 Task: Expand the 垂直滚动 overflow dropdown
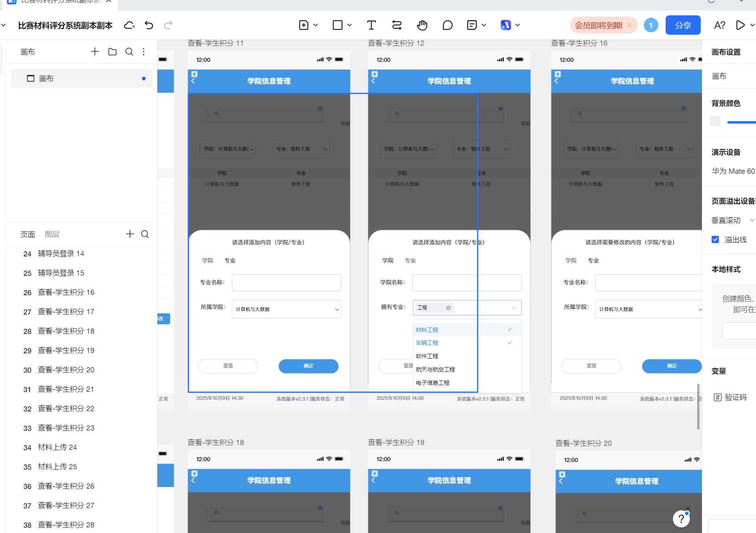pos(752,220)
